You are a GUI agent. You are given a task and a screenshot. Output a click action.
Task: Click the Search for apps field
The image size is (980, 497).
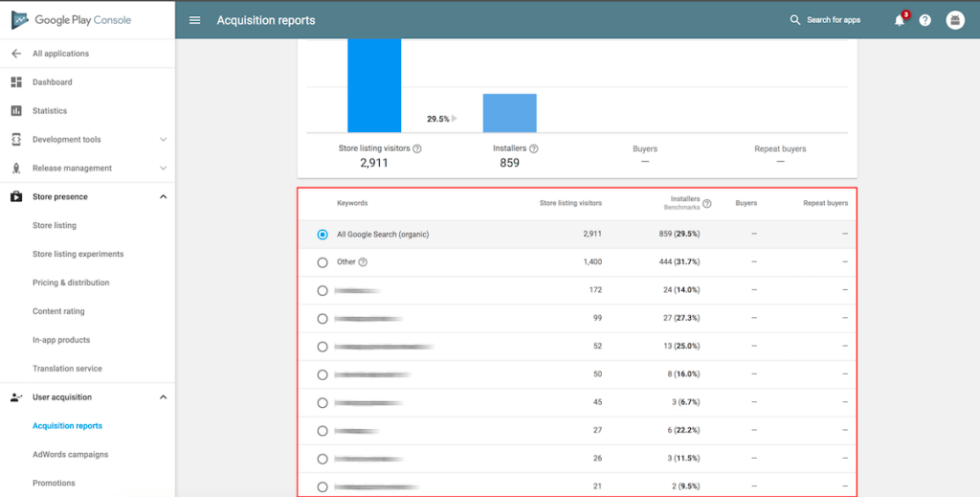pos(833,20)
